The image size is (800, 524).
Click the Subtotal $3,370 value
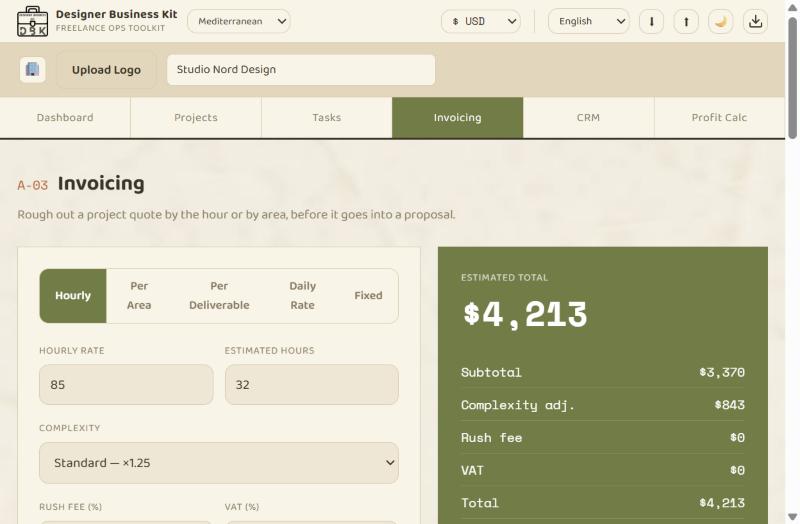click(722, 372)
